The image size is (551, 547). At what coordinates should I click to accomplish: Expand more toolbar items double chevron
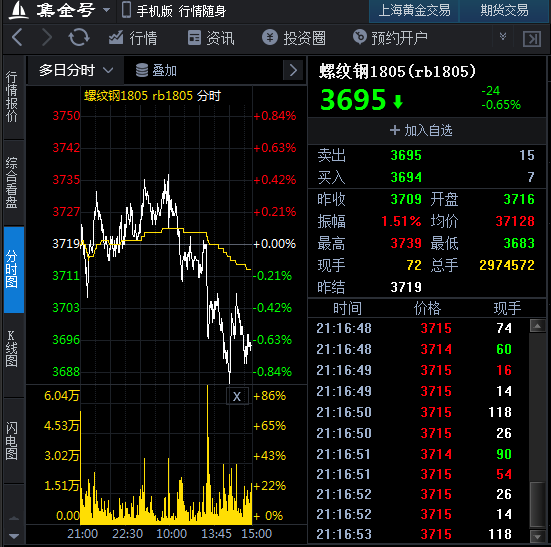click(503, 37)
